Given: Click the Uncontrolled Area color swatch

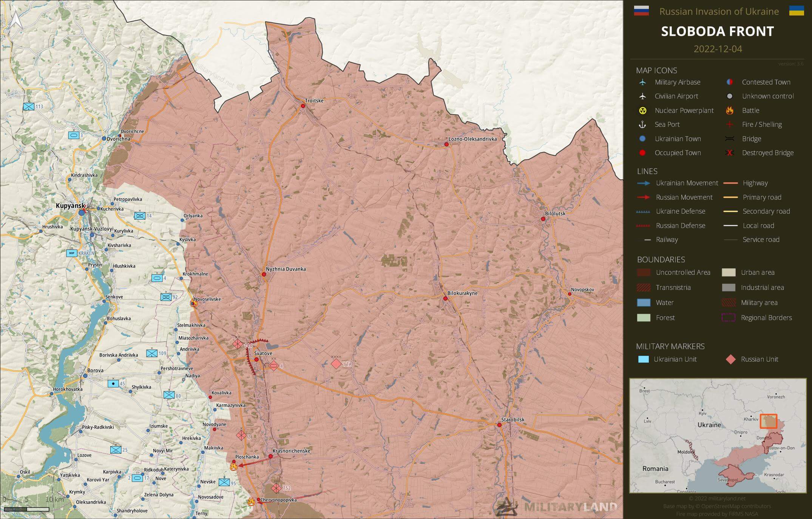Looking at the screenshot, I should (x=644, y=273).
